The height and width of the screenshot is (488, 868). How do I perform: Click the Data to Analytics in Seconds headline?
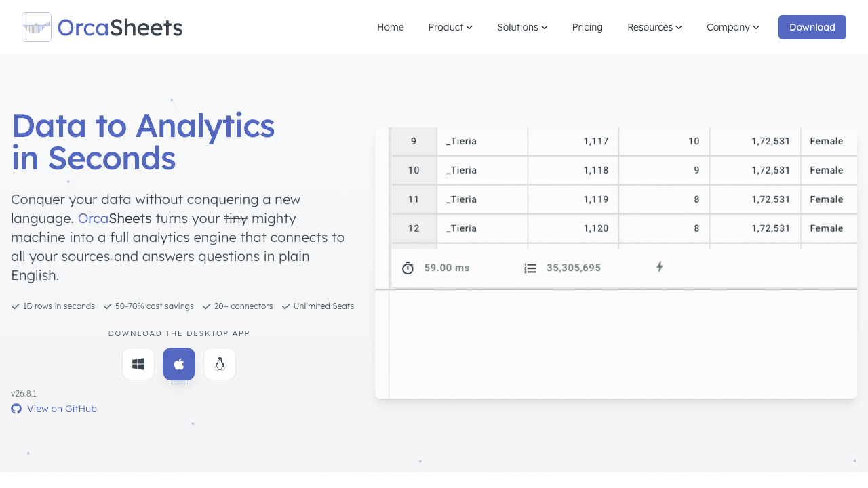(x=143, y=142)
